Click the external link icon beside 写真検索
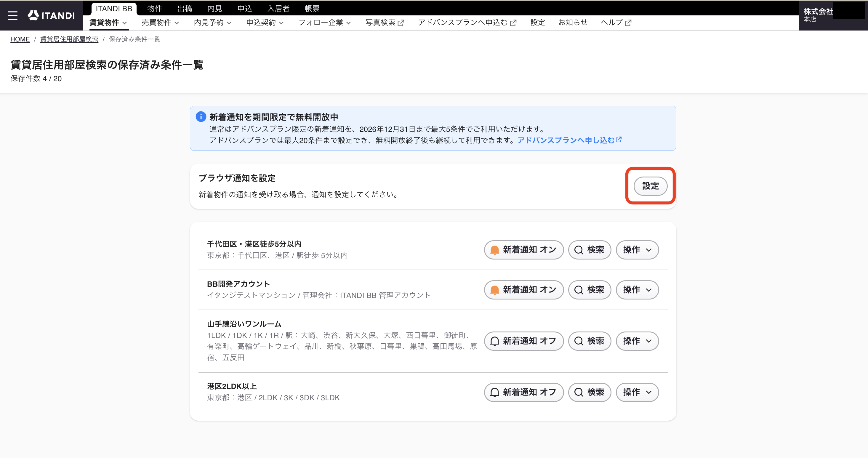The image size is (868, 458). (401, 23)
